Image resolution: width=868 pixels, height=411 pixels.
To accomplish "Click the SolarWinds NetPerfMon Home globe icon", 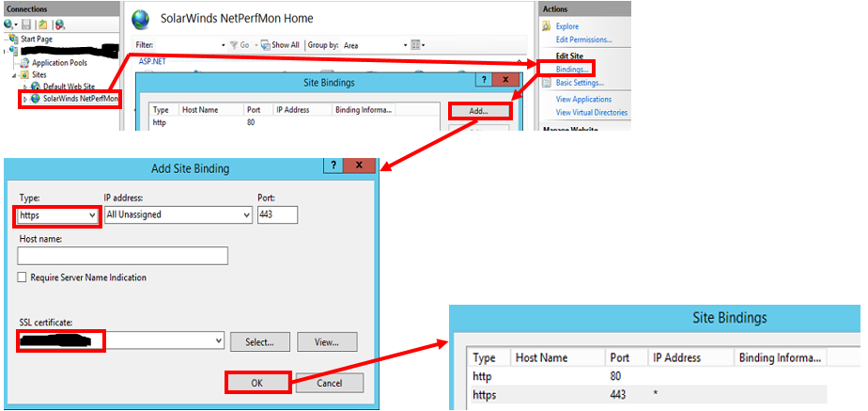I will [141, 19].
